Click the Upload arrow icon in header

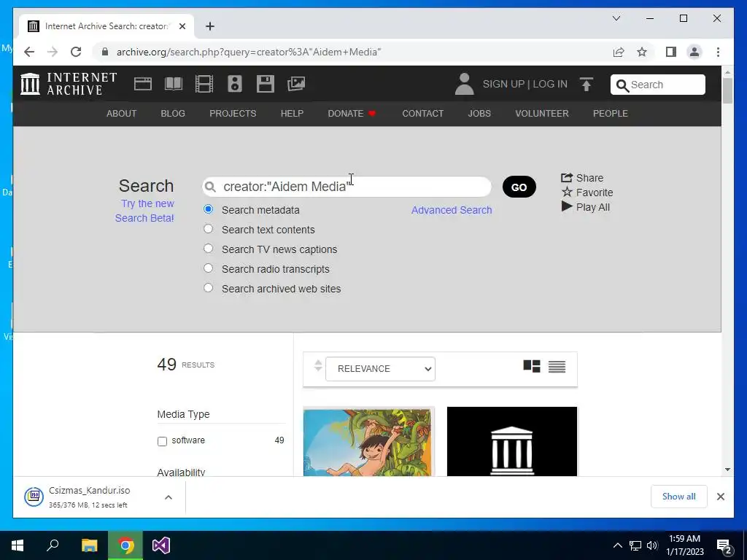point(587,85)
